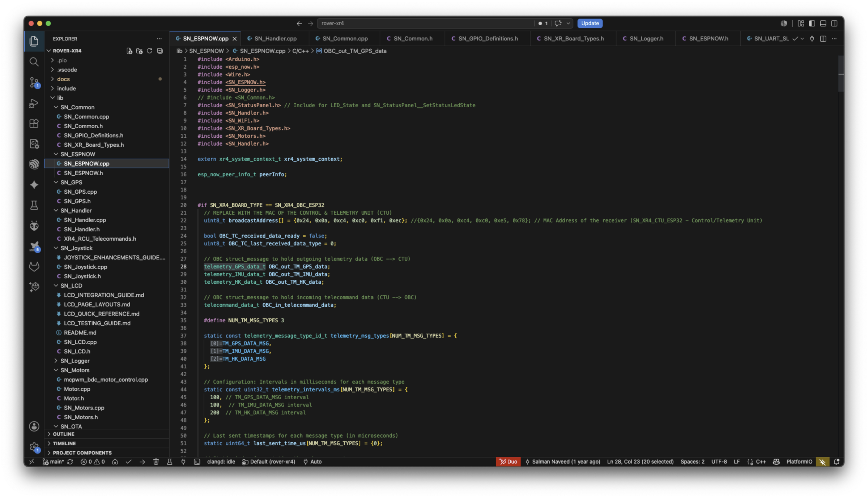
Task: Open PlatformIO terminal icon in status bar
Action: (197, 461)
